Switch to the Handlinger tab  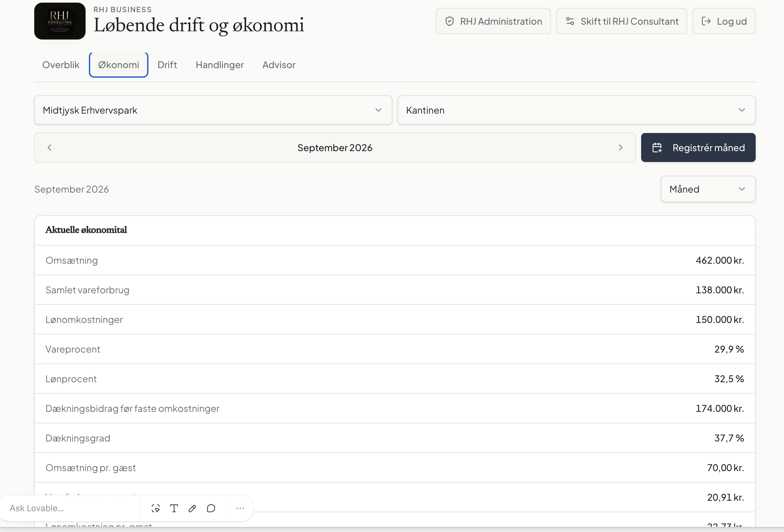[x=220, y=65]
